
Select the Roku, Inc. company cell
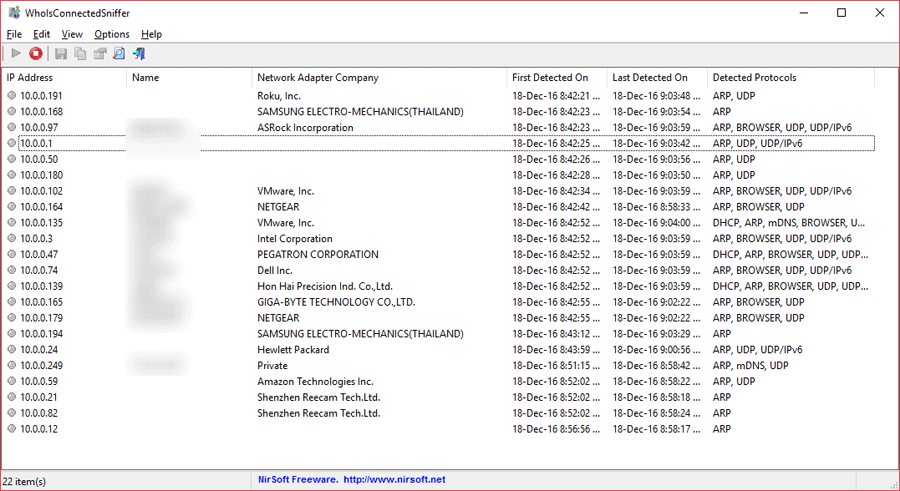[x=279, y=96]
